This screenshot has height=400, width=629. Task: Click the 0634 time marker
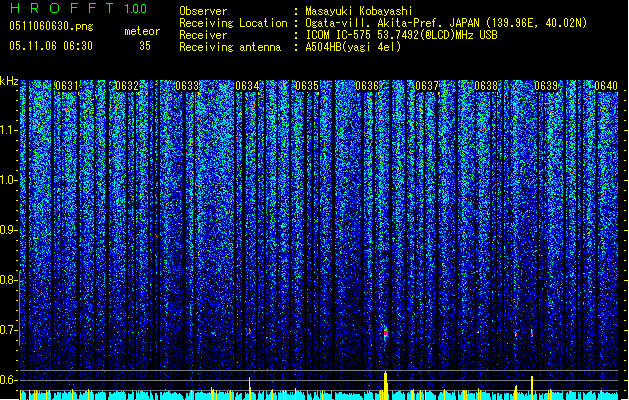click(x=247, y=86)
